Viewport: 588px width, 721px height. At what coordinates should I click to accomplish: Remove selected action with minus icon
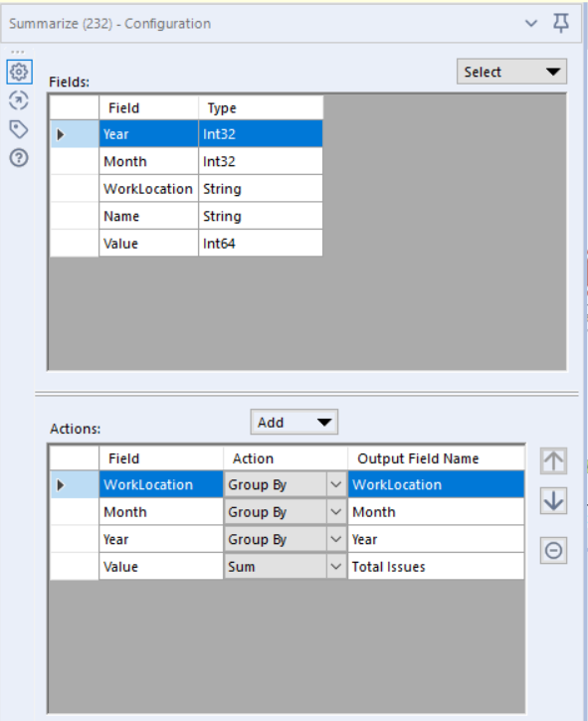[553, 550]
